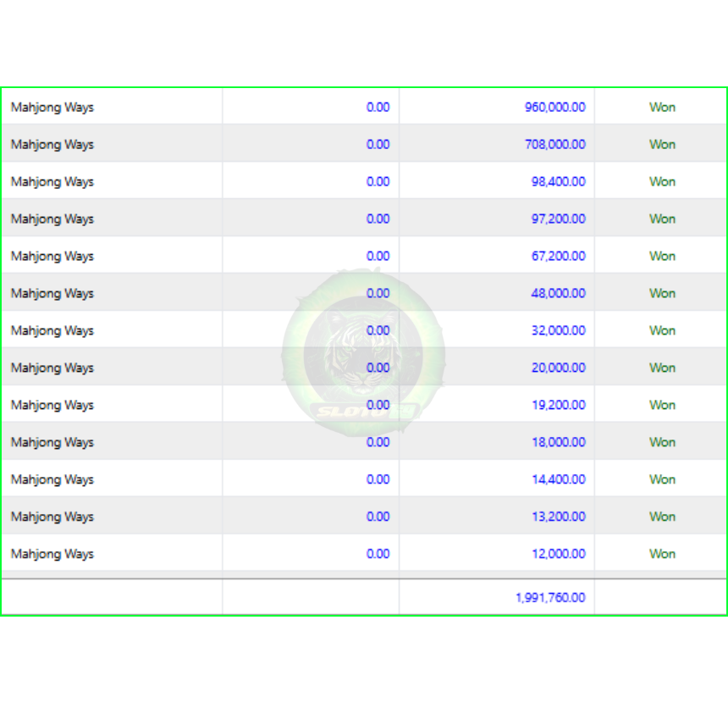Click Mahjong Ways in the 98,400.00 row

(52, 182)
